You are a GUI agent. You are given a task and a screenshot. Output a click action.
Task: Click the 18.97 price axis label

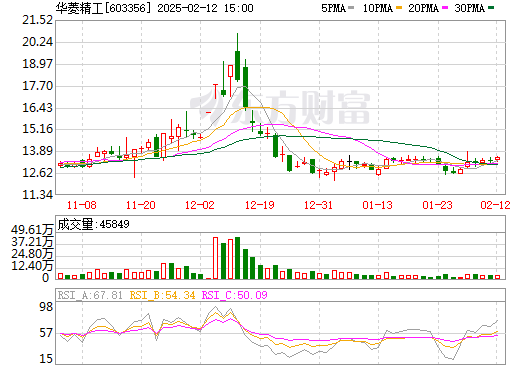(x=37, y=64)
